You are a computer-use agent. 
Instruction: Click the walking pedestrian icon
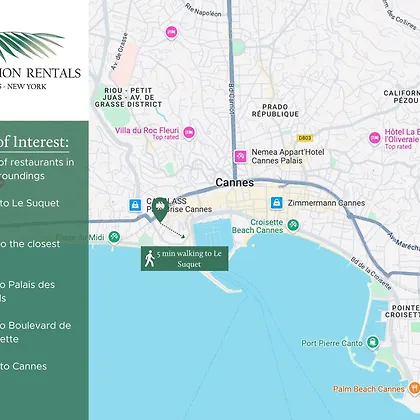149,259
